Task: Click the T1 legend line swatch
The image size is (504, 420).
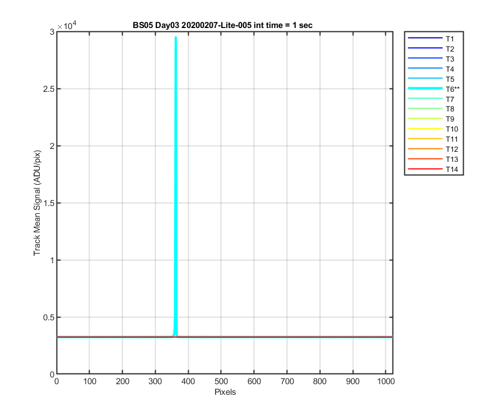Action: tap(425, 38)
